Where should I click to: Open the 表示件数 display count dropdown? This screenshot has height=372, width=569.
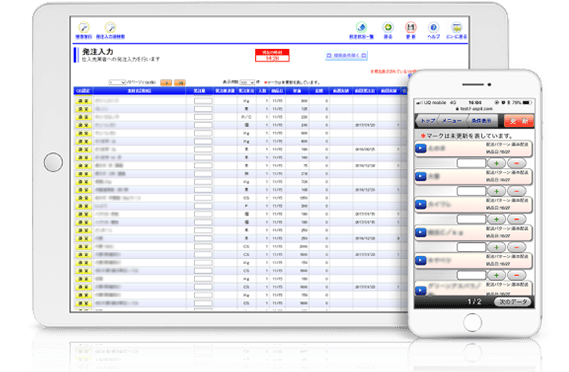[x=247, y=82]
